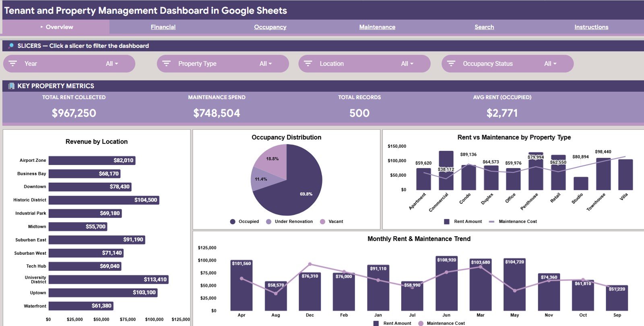Select the University District revenue bar
The image size is (644, 326).
click(108, 279)
